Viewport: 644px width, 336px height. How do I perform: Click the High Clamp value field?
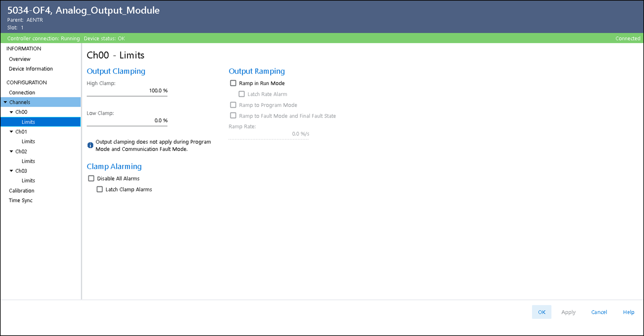[127, 91]
